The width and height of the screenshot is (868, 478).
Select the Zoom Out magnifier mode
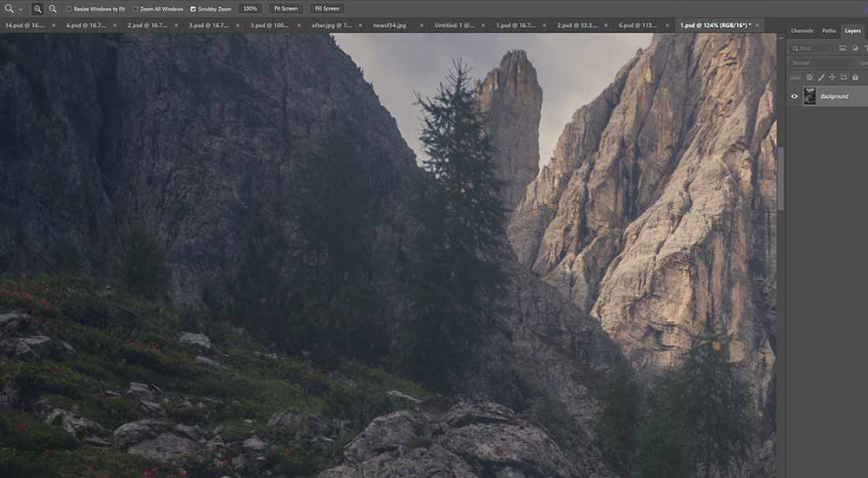[53, 9]
